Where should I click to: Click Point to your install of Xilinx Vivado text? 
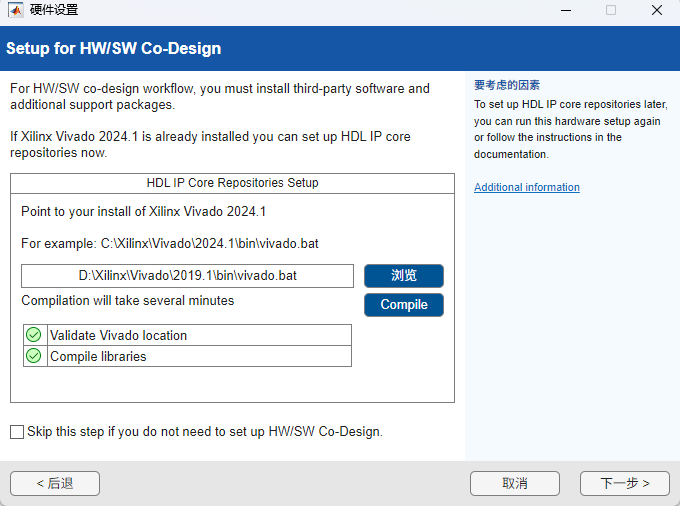tap(144, 212)
